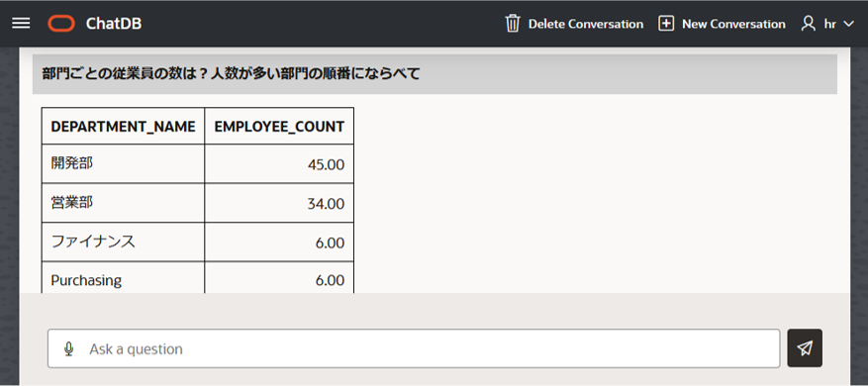
Task: Select the EMPLOYEE_COUNT column header
Action: click(279, 127)
